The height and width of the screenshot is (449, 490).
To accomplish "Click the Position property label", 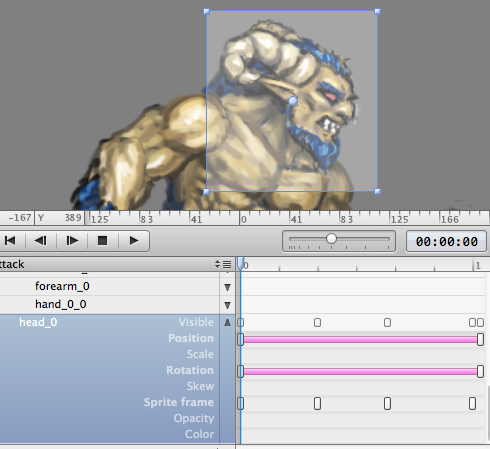I will [x=191, y=338].
